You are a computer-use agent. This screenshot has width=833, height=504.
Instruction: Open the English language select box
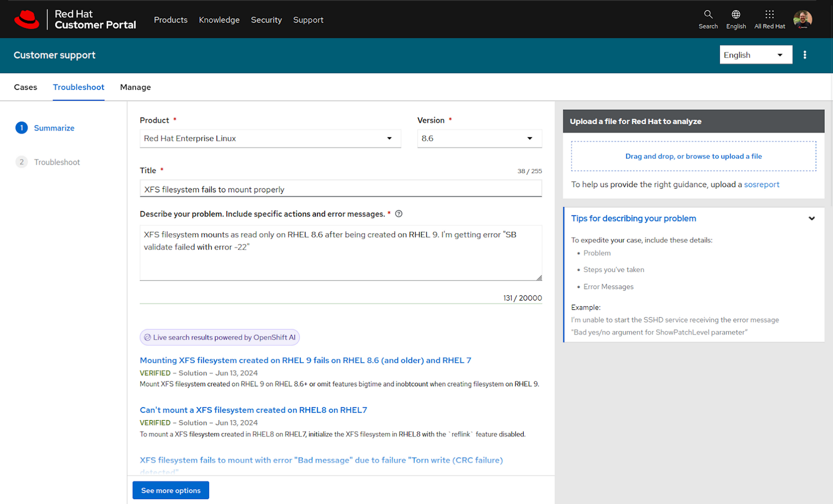[x=756, y=55]
